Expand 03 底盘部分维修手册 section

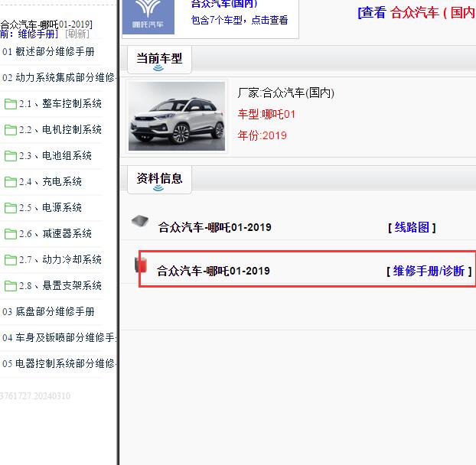48,311
